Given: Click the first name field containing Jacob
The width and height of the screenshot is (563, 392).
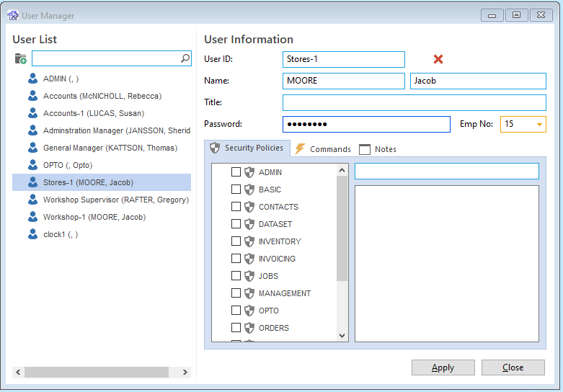Looking at the screenshot, I should tap(478, 81).
